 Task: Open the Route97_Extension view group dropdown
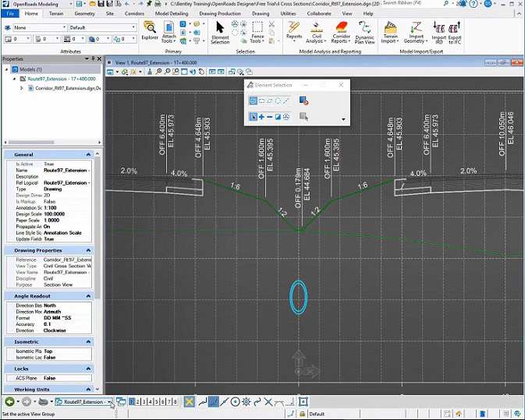pos(109,402)
